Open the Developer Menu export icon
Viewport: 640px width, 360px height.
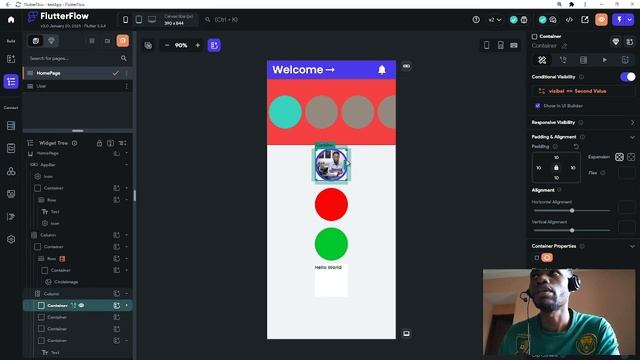pos(585,20)
